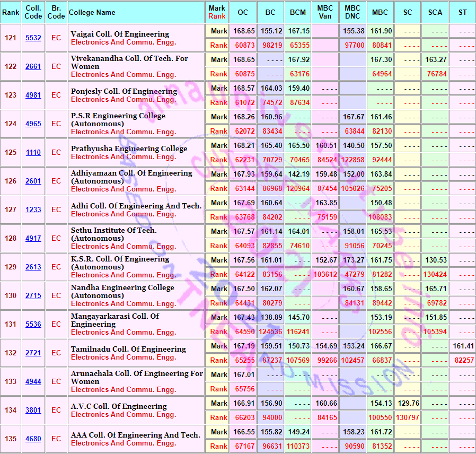Open college code 2661 link

pos(33,66)
